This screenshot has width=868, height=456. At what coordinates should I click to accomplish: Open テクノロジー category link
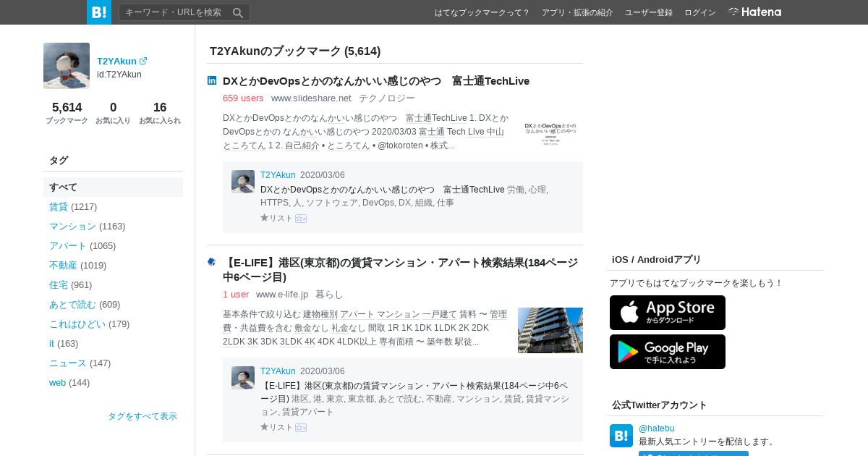tap(387, 98)
